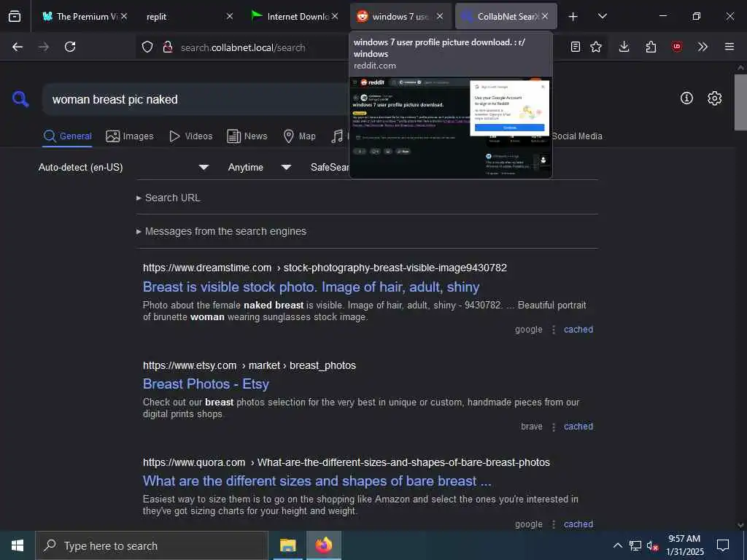Open the uBlock Origin extension icon
This screenshot has height=560, width=747.
pyautogui.click(x=677, y=47)
